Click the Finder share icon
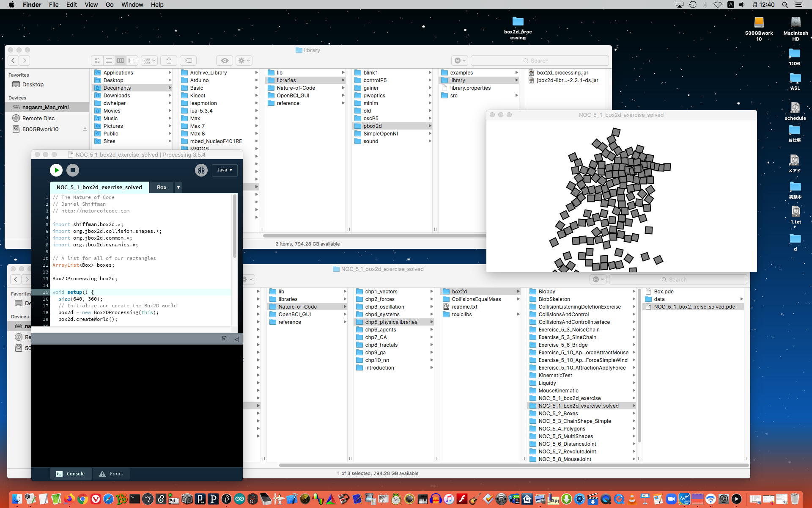Viewport: 812px width, 508px height. tap(169, 61)
